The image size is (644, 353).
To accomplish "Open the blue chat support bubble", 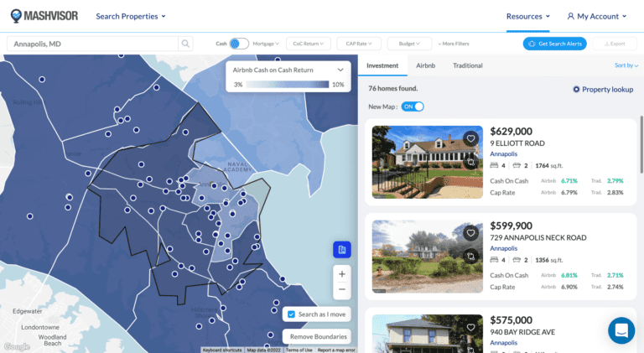I will coord(621,330).
